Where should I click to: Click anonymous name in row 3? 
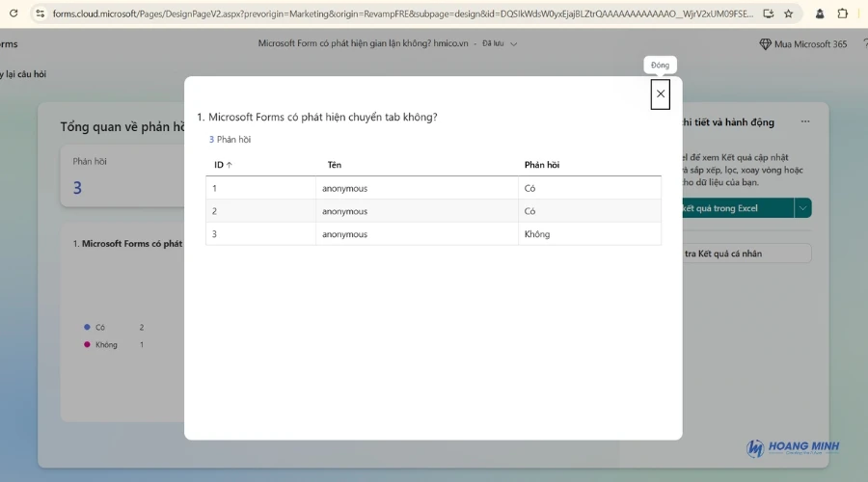click(x=345, y=234)
